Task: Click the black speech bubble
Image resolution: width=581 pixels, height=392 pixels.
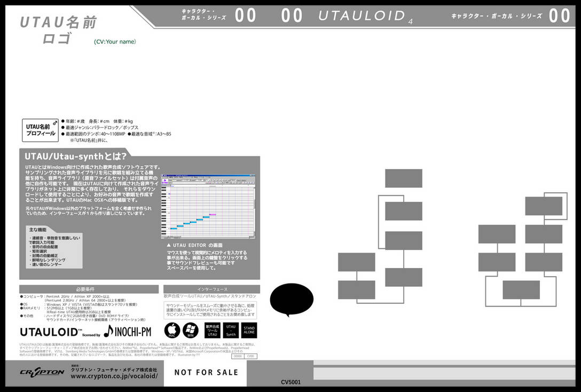Action: click(x=292, y=300)
